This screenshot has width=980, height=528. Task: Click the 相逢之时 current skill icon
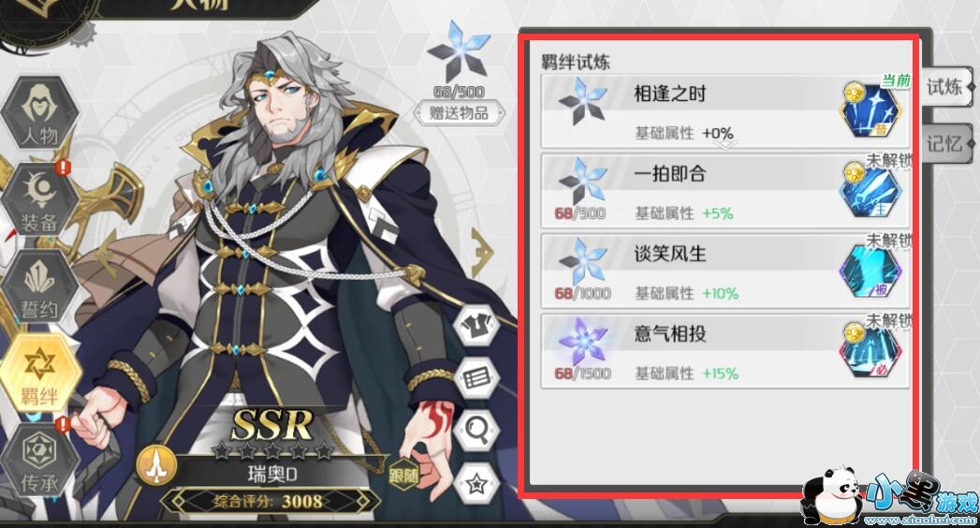(x=870, y=110)
